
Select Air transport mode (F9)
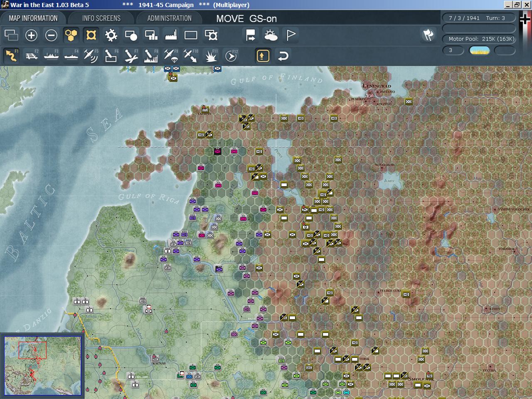tap(171, 56)
